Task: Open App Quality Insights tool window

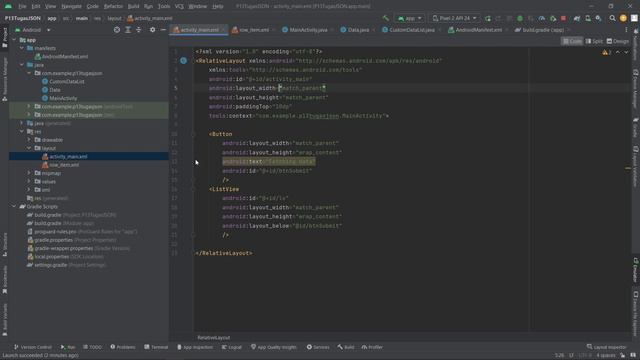Action: point(274,347)
